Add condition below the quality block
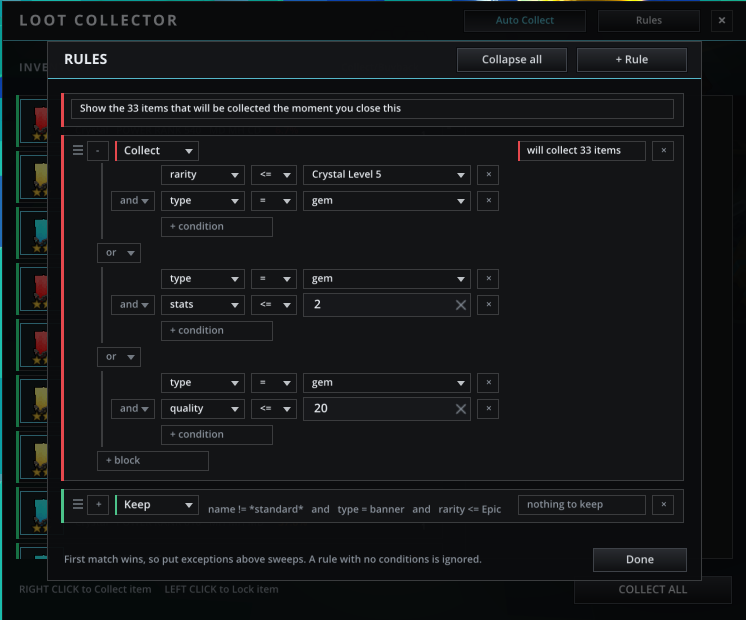This screenshot has height=620, width=746. pyautogui.click(x=217, y=434)
